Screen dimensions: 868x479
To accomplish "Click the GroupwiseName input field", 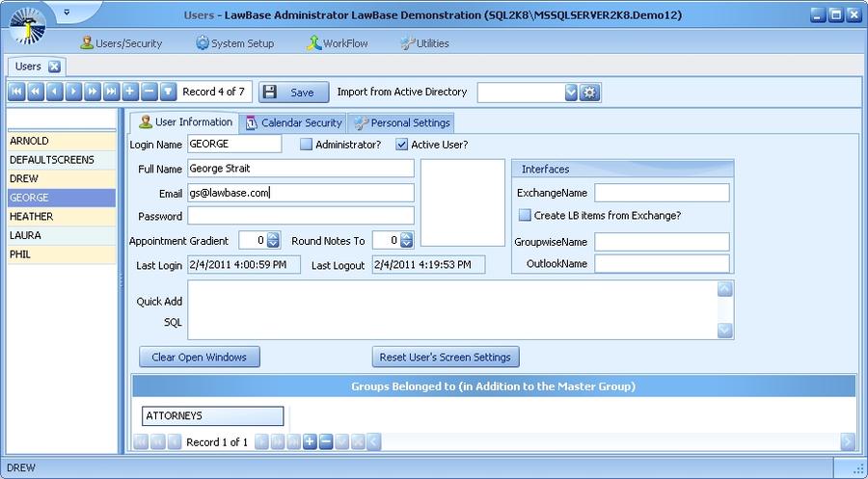I will (x=662, y=242).
